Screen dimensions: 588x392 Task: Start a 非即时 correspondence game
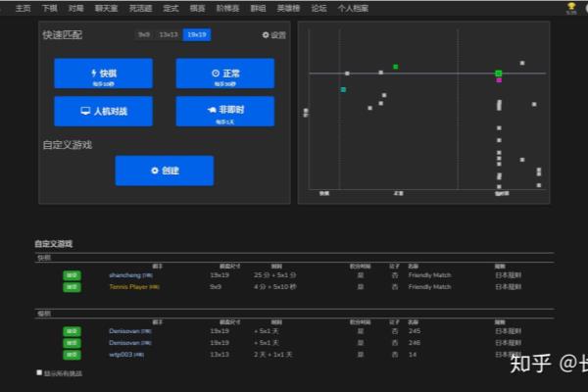coord(225,112)
